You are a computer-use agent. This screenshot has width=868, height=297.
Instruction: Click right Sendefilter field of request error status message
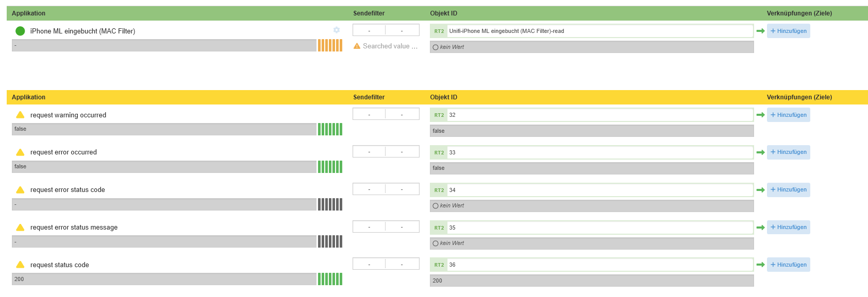click(402, 226)
